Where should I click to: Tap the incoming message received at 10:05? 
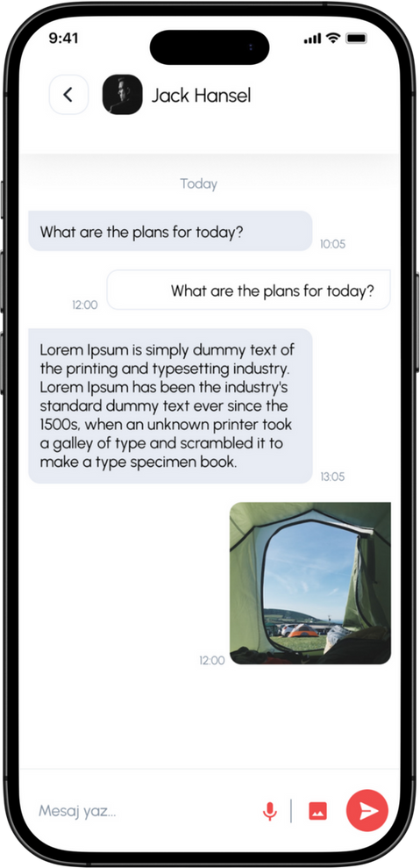pos(170,231)
